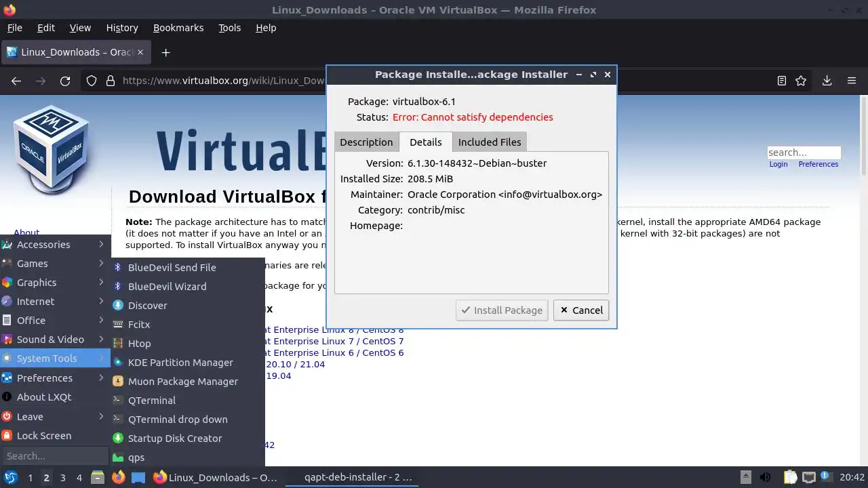Launch Fcitx input method
This screenshot has height=488, width=868.
tap(188, 325)
